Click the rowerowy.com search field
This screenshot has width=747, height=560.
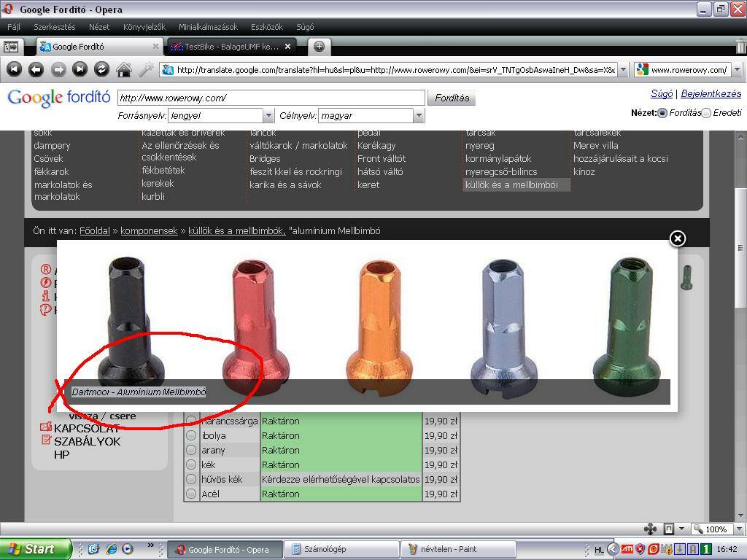pyautogui.click(x=682, y=69)
